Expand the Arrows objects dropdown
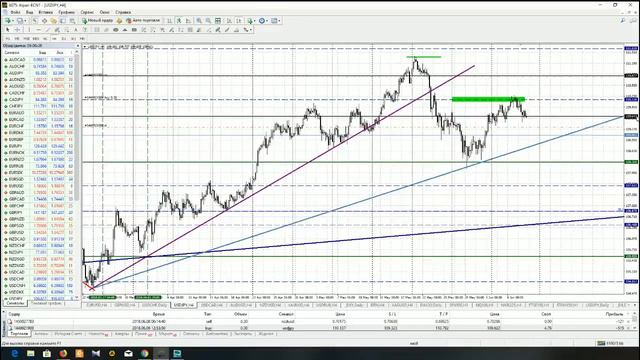Viewport: 640px width, 360px height. (251, 30)
